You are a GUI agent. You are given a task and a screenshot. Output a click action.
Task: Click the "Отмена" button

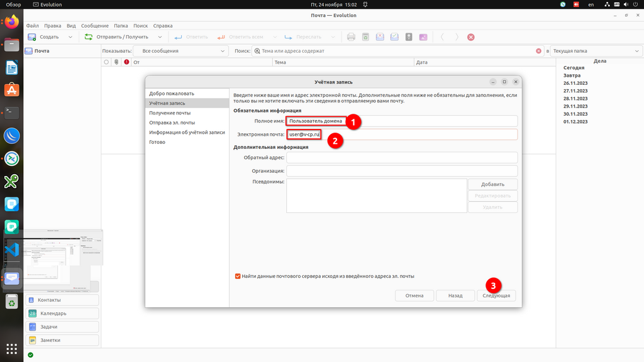coord(414,295)
